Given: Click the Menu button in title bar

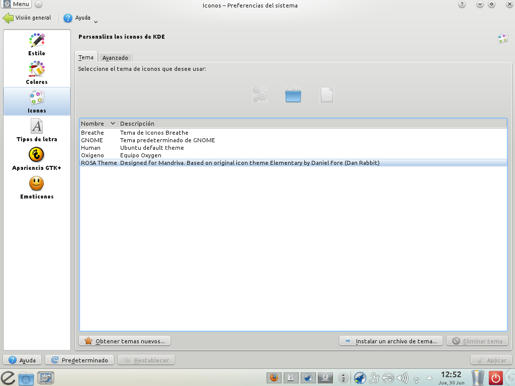Looking at the screenshot, I should (17, 4).
